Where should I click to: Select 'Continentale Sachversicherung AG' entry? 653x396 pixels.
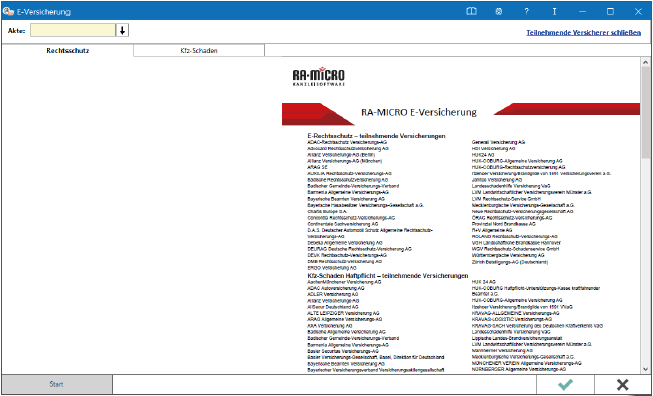click(x=343, y=224)
